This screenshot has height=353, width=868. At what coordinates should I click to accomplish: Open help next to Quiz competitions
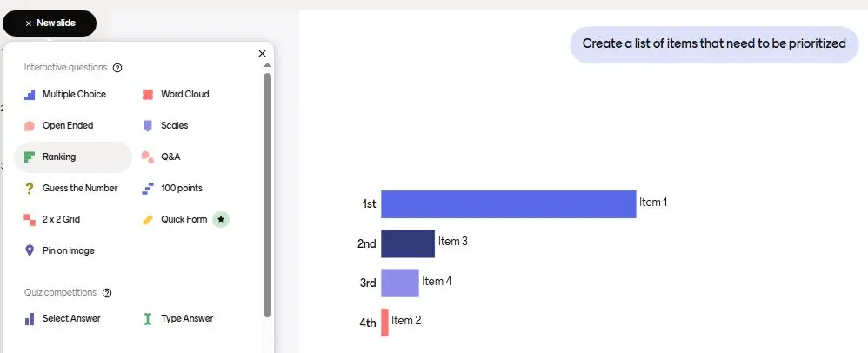point(107,293)
